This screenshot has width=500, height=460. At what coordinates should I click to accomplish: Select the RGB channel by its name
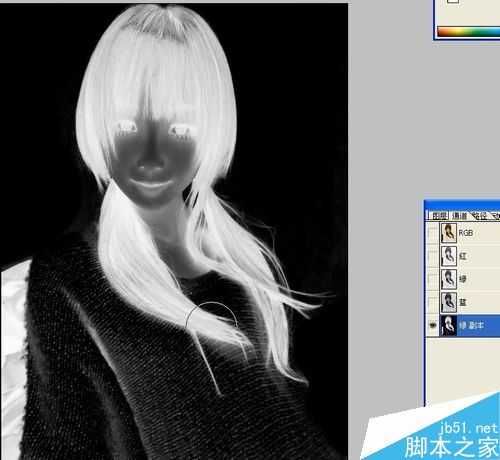(x=466, y=233)
